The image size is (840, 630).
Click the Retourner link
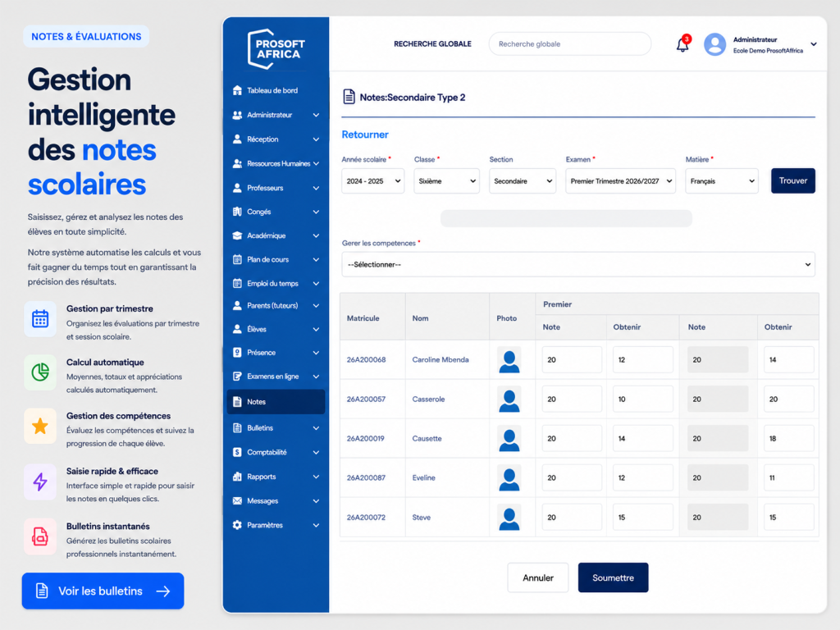[x=365, y=135]
